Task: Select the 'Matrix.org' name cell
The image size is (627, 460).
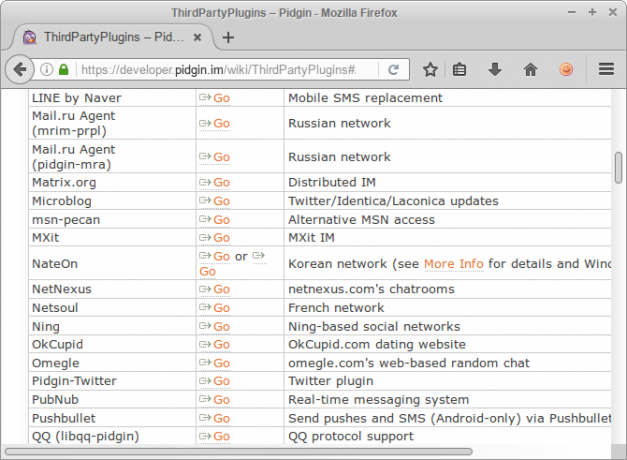Action: click(x=112, y=182)
